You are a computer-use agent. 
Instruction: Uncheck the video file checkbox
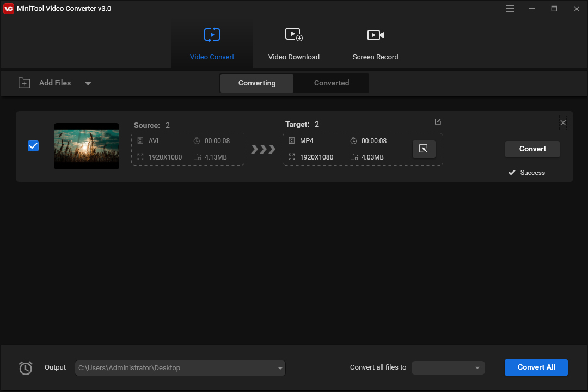(x=33, y=146)
